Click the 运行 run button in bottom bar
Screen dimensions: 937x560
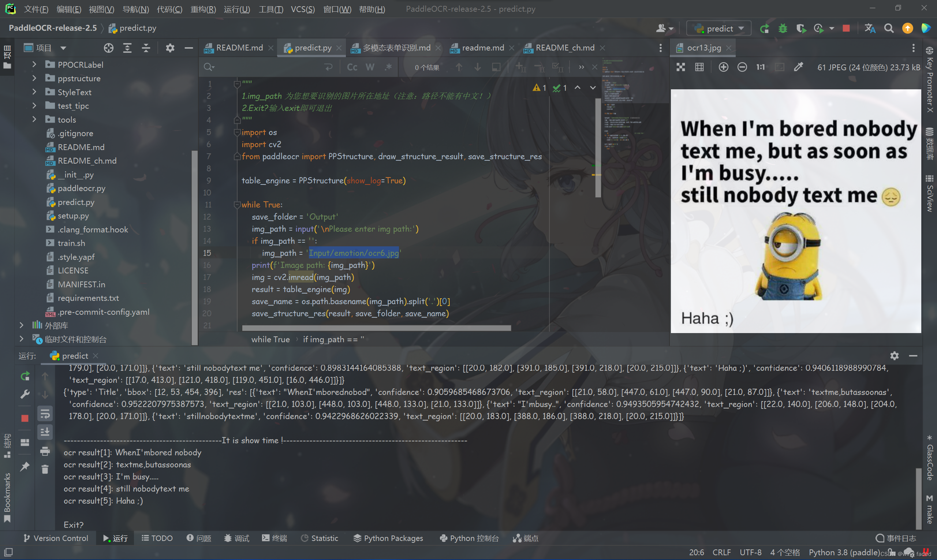tap(117, 538)
